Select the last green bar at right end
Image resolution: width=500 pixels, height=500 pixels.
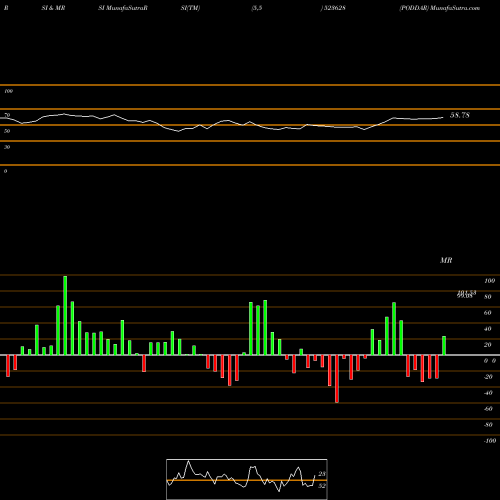coord(444,346)
